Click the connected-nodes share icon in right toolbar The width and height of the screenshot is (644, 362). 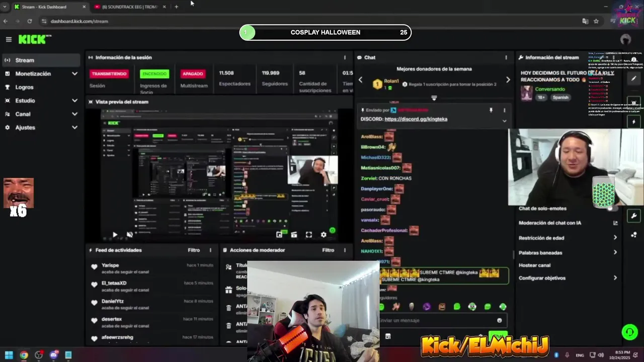click(633, 235)
